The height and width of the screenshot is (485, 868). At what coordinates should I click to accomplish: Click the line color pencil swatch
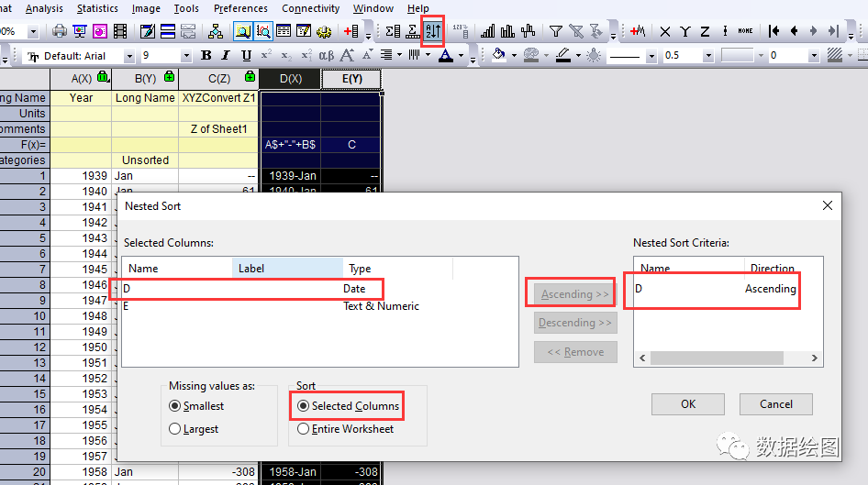click(563, 55)
